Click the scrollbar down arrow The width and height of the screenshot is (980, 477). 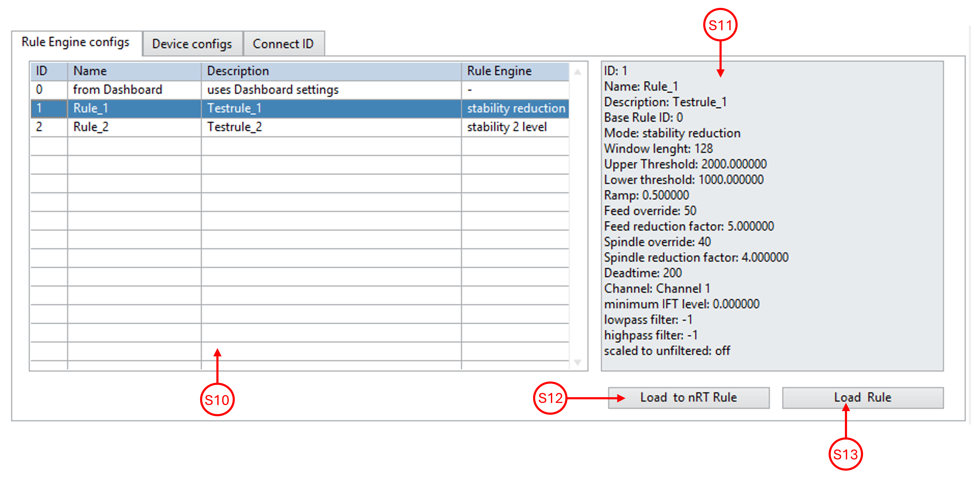point(577,362)
